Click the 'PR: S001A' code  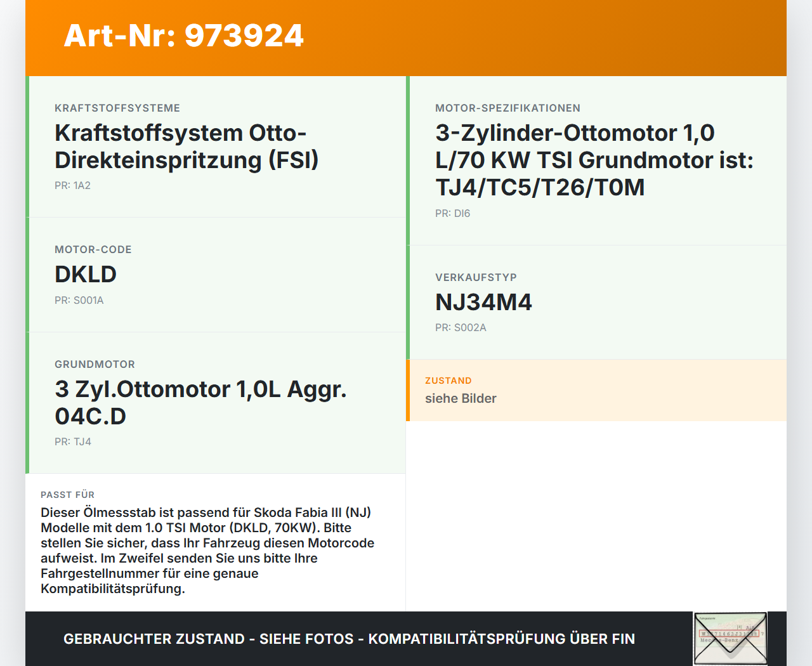tap(79, 300)
